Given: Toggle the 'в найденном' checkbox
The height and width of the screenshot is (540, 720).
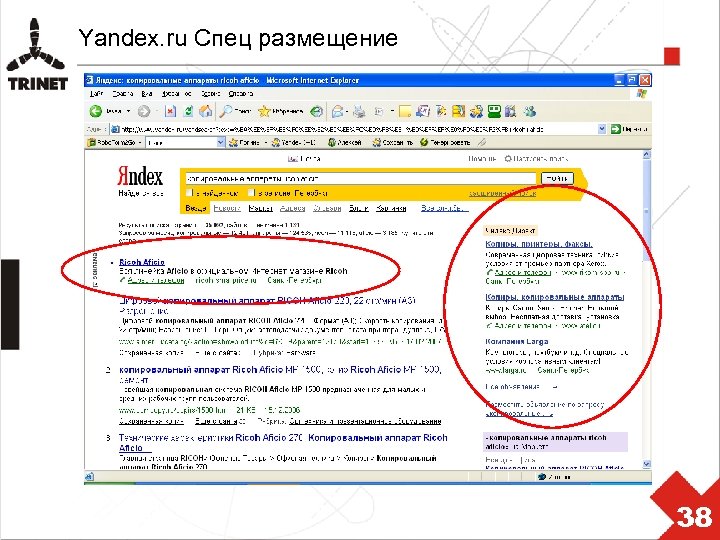Looking at the screenshot, I should [x=189, y=193].
